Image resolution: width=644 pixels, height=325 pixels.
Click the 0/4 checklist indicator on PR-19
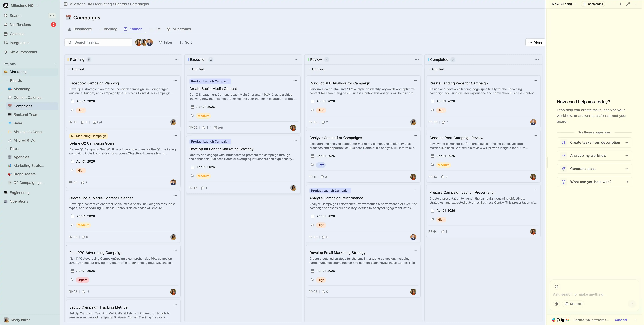tap(98, 122)
